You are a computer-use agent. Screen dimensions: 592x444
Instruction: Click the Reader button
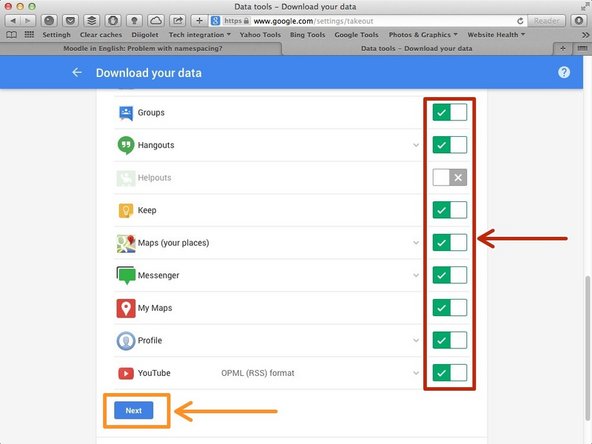pyautogui.click(x=547, y=21)
